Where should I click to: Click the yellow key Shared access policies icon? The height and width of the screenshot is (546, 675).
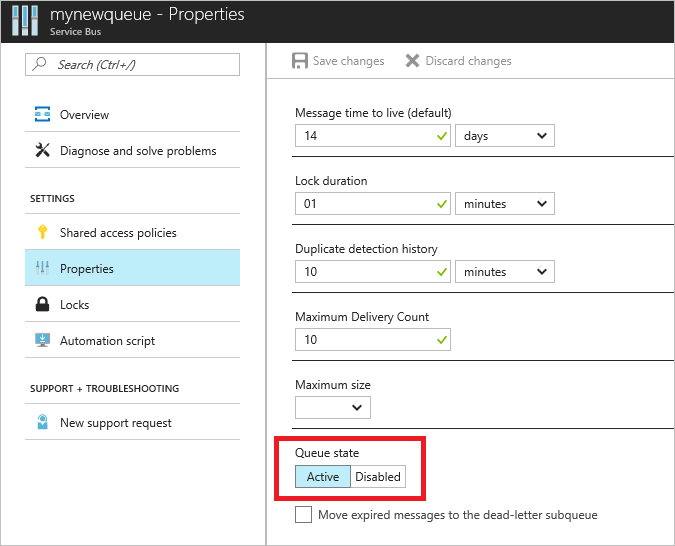coord(42,232)
